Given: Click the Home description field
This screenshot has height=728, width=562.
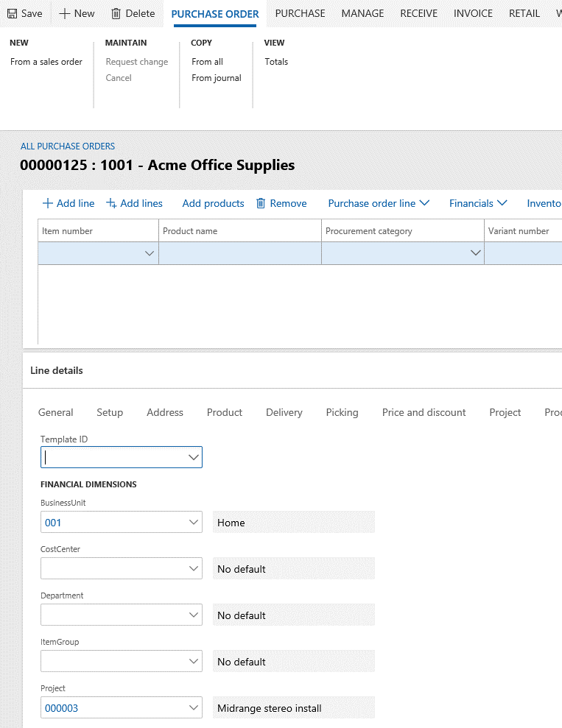Looking at the screenshot, I should point(294,523).
